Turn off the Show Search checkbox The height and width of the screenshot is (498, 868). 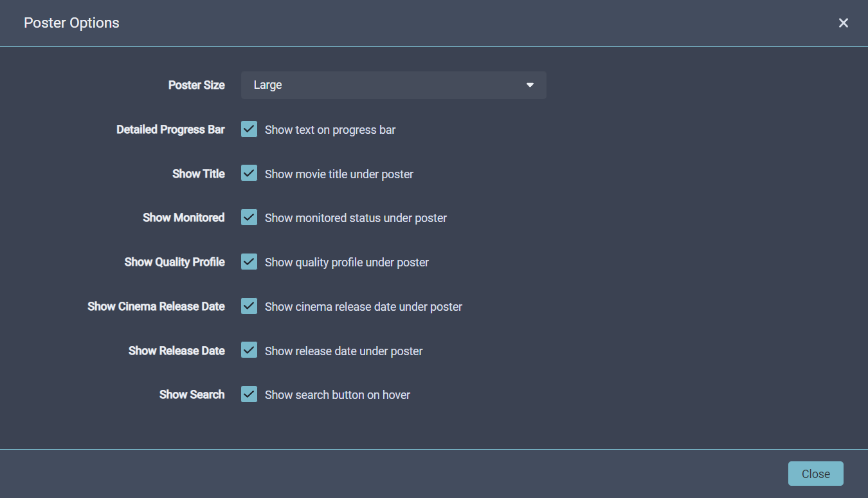[x=249, y=394]
